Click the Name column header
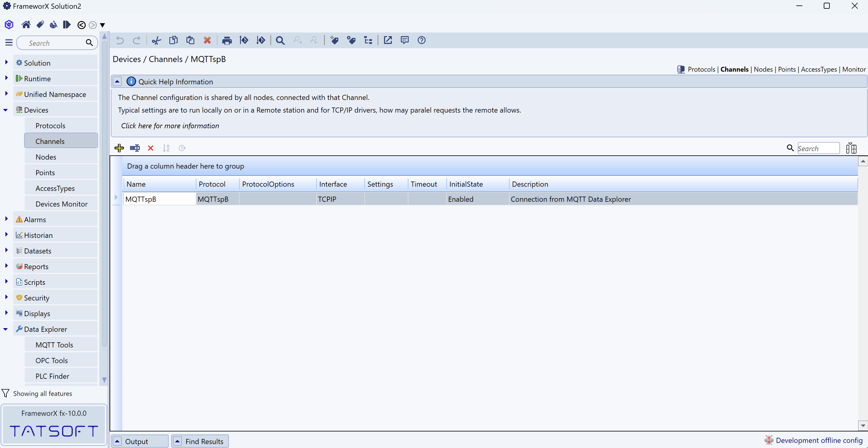The image size is (868, 448). coord(159,184)
